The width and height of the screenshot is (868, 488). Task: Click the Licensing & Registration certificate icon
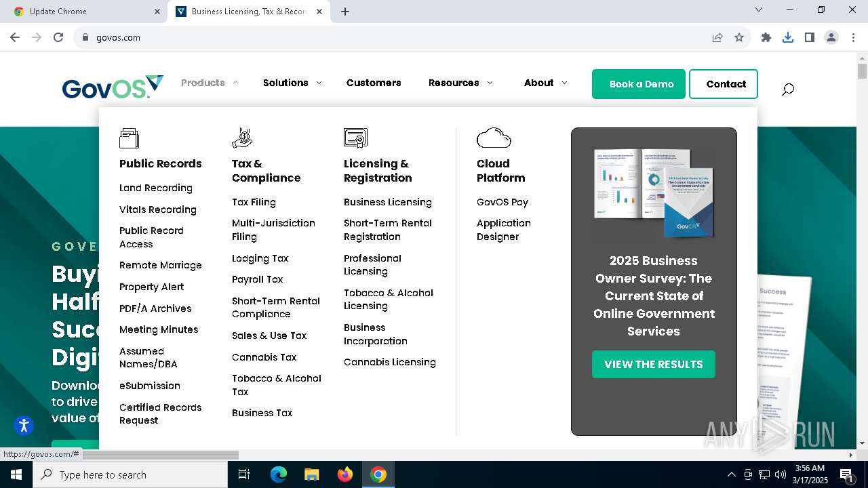(x=355, y=138)
